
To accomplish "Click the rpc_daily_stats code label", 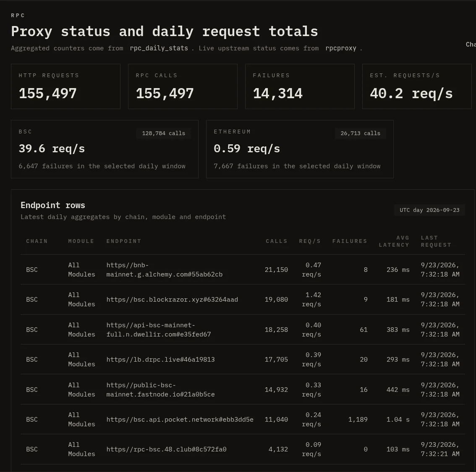I will tap(159, 48).
